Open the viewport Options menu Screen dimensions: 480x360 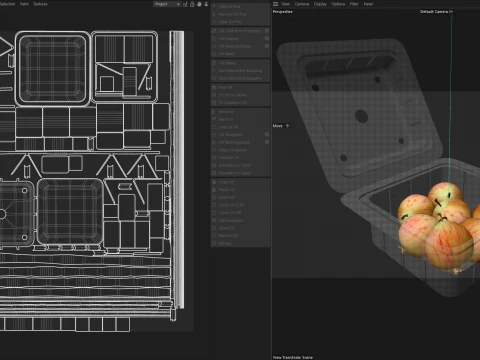(338, 4)
